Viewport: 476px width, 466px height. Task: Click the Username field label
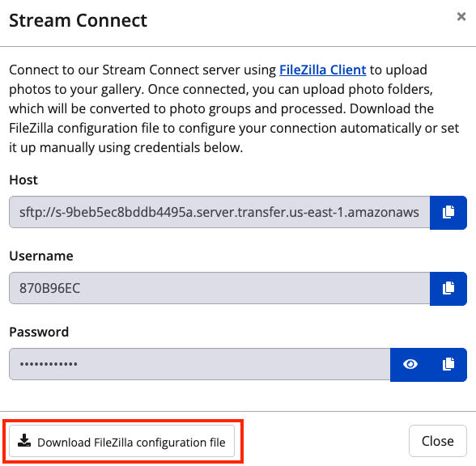[x=41, y=256]
